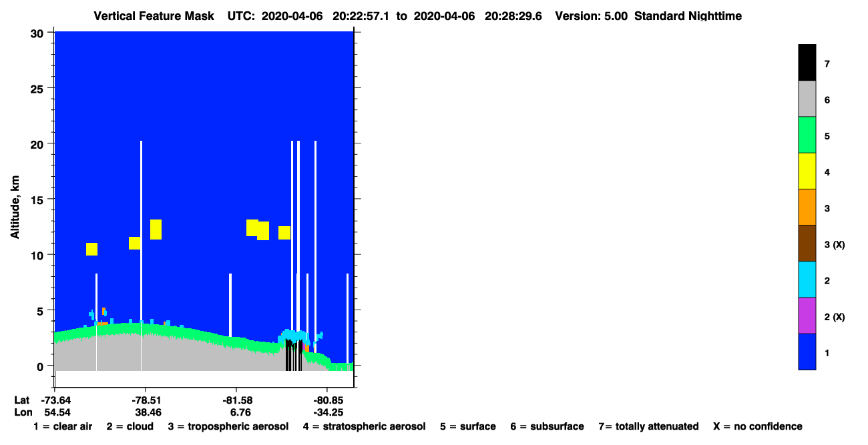Click the 'Altitude, km' axis label

pos(15,207)
